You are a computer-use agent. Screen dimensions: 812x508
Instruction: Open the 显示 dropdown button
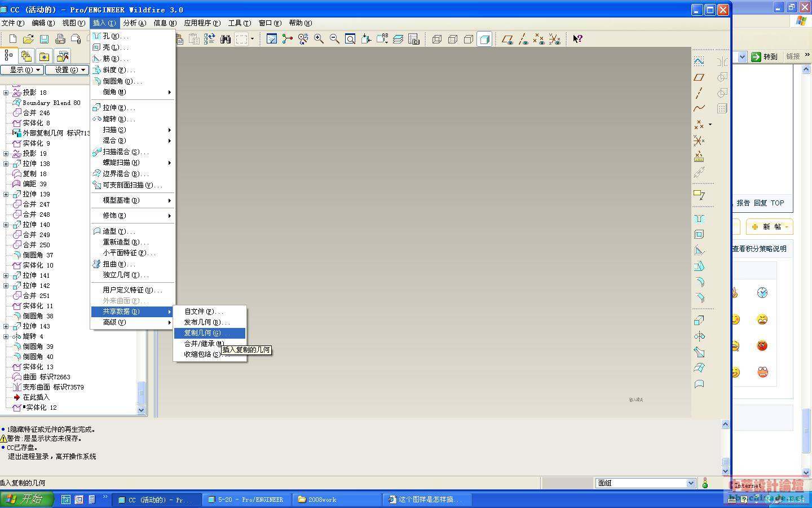(21, 70)
